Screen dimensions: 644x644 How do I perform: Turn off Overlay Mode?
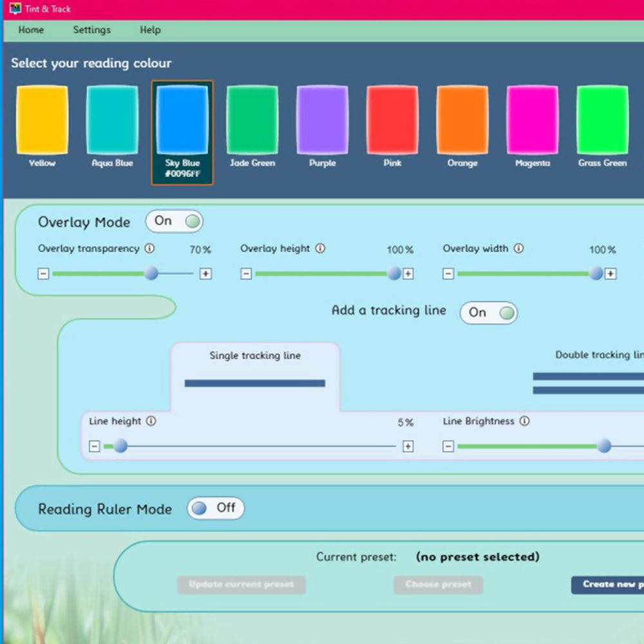tap(174, 221)
